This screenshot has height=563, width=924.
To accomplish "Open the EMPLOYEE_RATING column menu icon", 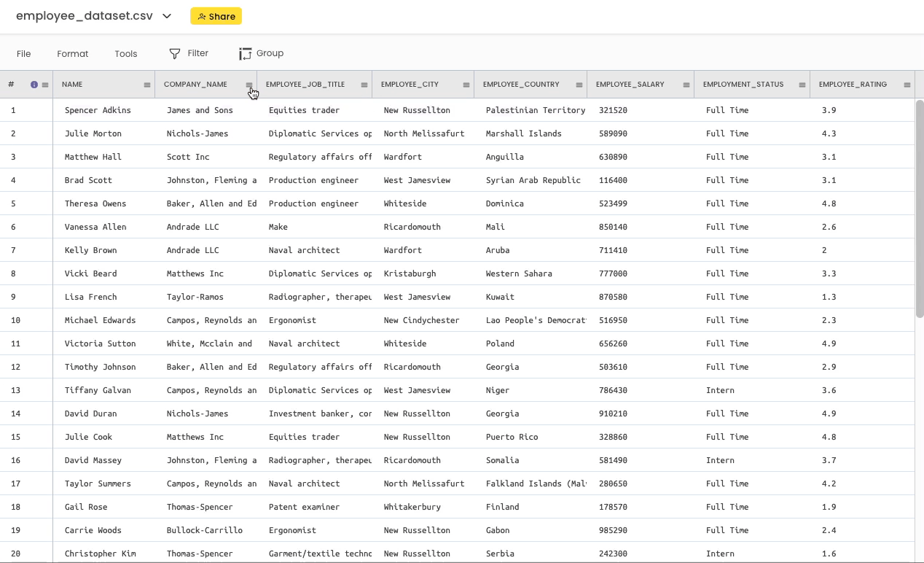I will tap(907, 85).
